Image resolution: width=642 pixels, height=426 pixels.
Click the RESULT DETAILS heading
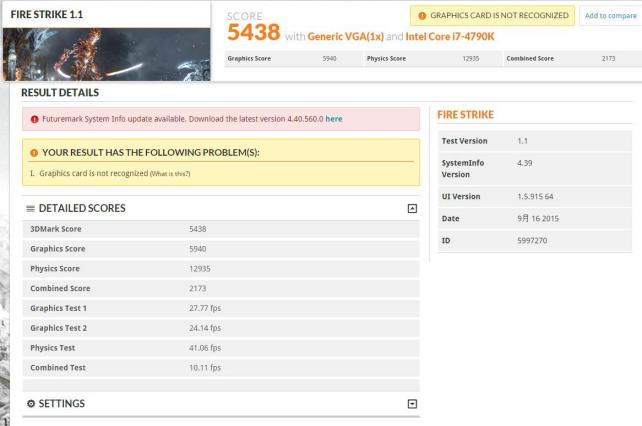[60, 93]
